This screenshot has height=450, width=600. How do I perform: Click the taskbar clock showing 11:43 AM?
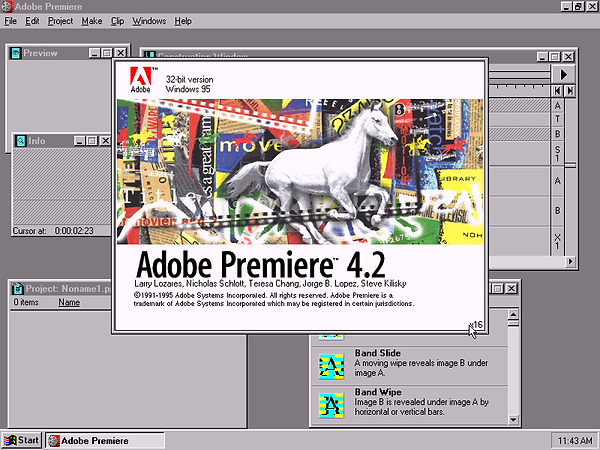click(x=575, y=441)
